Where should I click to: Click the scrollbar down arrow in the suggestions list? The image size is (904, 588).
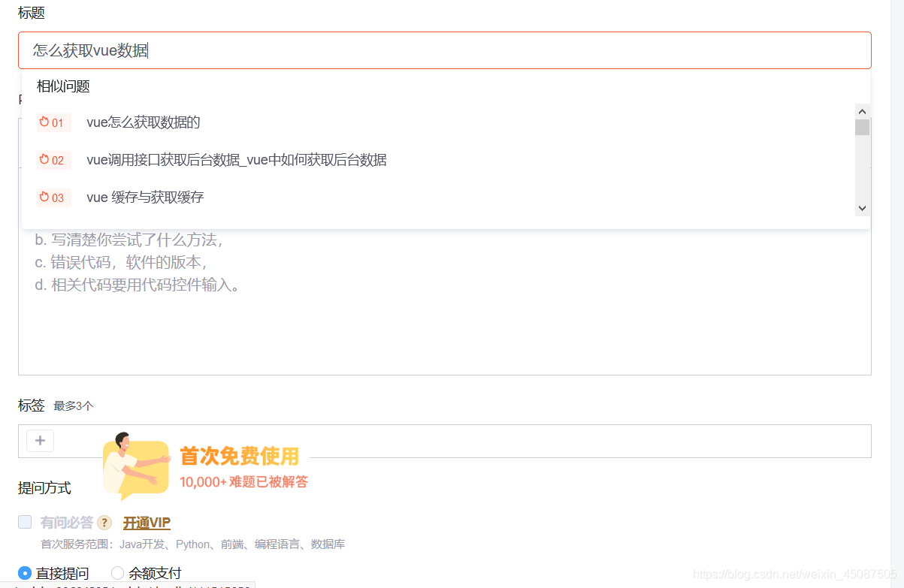tap(862, 208)
